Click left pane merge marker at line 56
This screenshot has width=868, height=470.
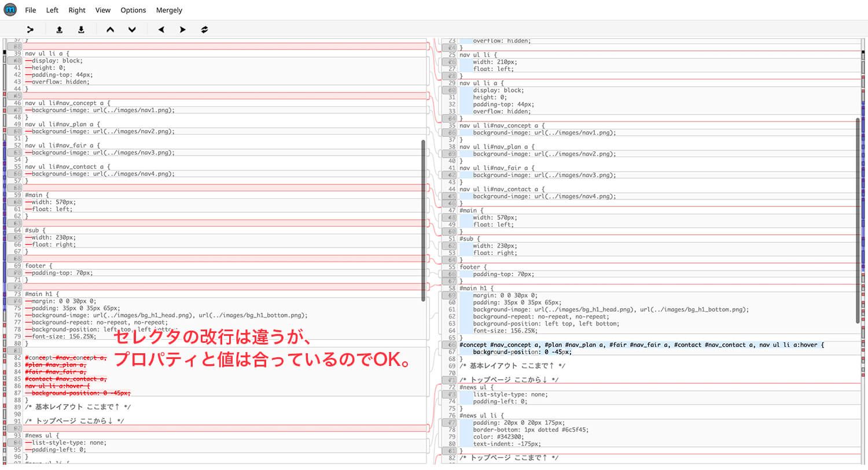coord(16,173)
